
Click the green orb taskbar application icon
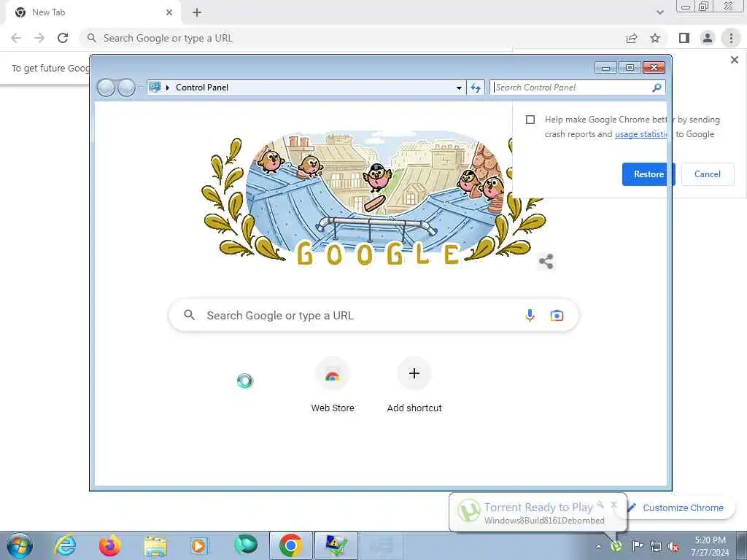pos(246,545)
